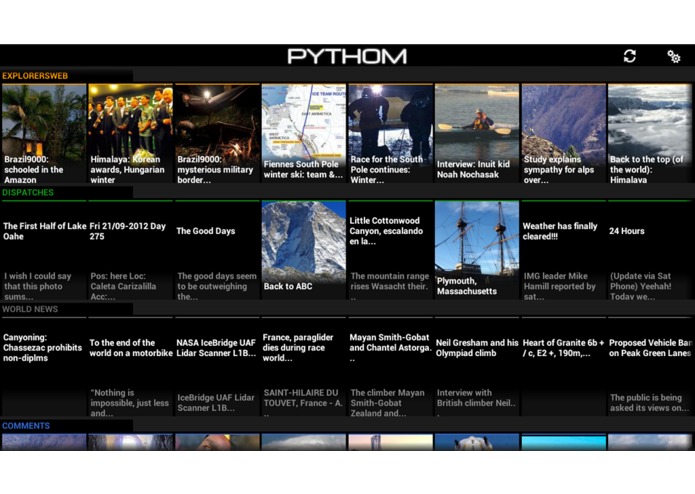Open 'The Good Days' dispatch
Image resolution: width=695 pixels, height=494 pixels.
(x=217, y=250)
